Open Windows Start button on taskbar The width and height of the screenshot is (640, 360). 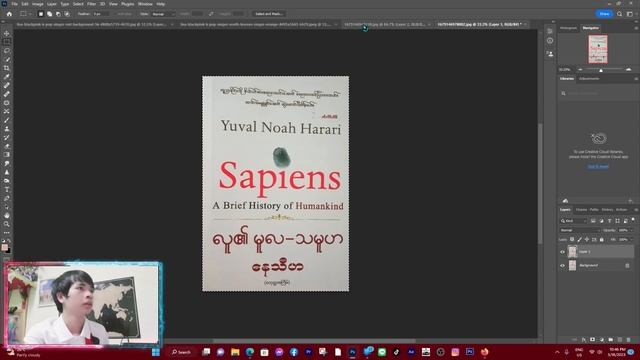(156, 352)
